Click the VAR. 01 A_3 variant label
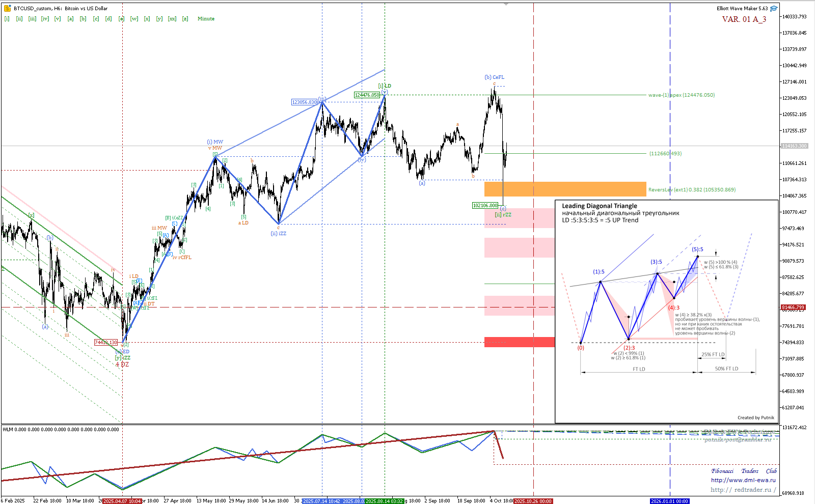 (x=744, y=19)
